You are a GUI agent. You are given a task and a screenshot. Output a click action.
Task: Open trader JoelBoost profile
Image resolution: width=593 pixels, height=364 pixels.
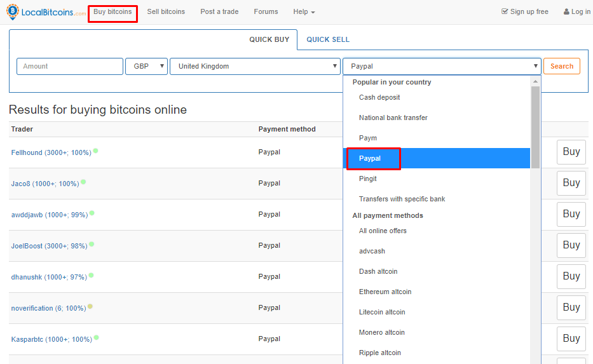pos(49,246)
